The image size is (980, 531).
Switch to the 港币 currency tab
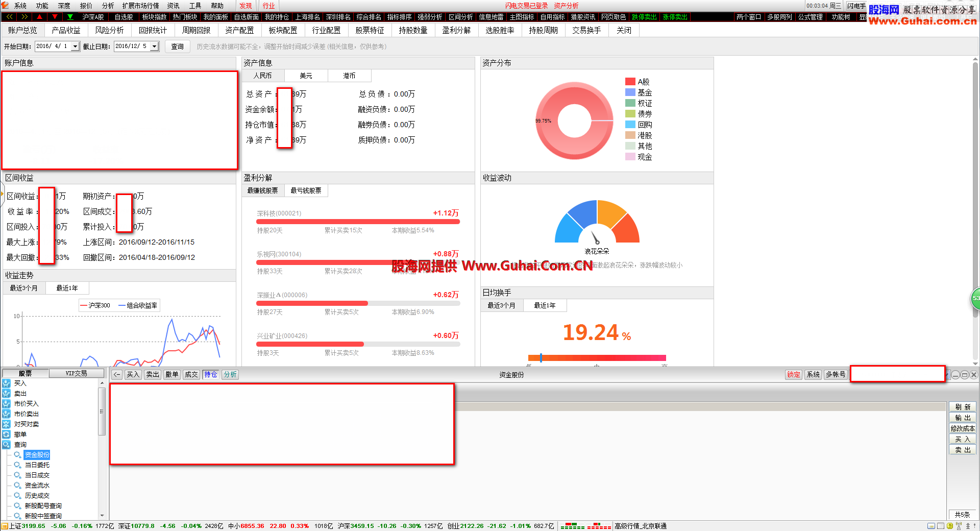tap(349, 76)
